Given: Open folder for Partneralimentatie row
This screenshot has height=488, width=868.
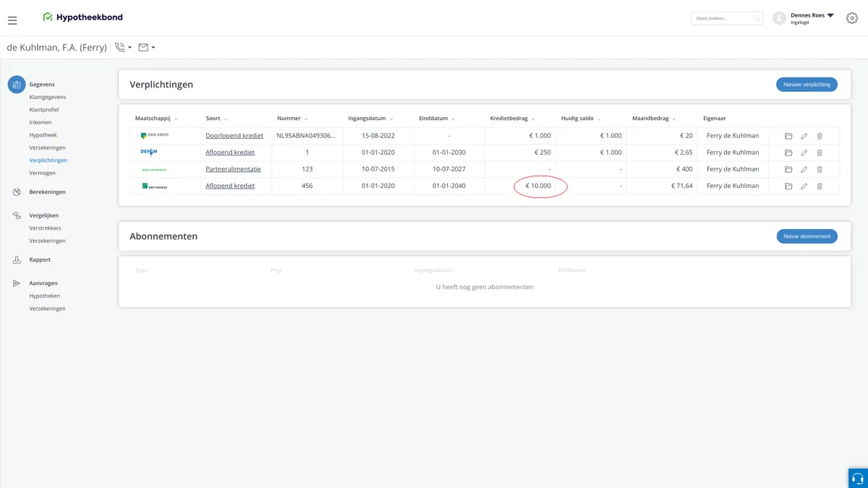Looking at the screenshot, I should click(x=788, y=169).
